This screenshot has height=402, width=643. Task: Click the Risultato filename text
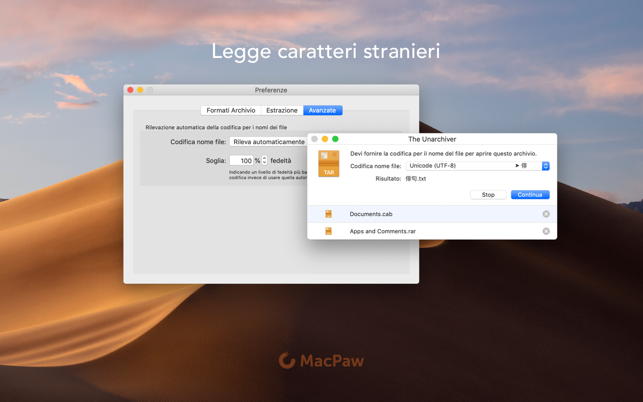(416, 179)
